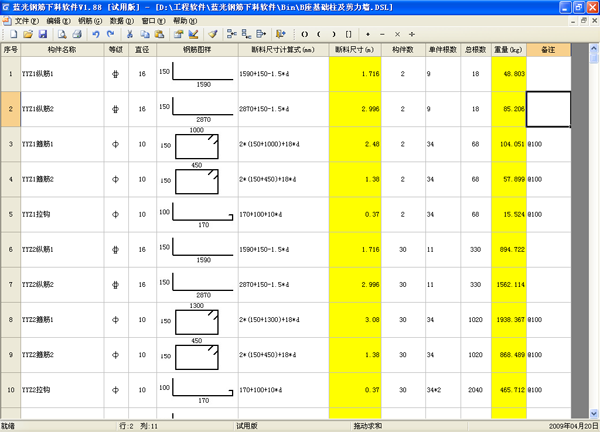The height and width of the screenshot is (432, 600).
Task: Click the first row-tree icon left of the exit-door icon
Action: [x=232, y=34]
